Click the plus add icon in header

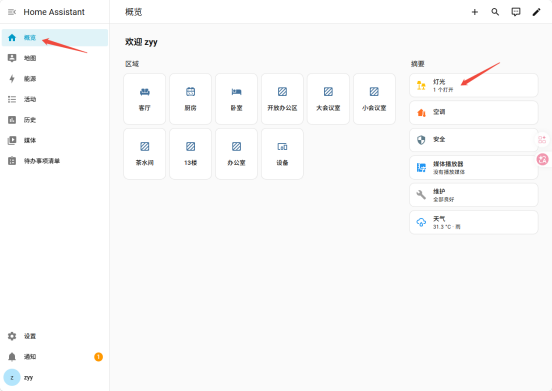[475, 12]
